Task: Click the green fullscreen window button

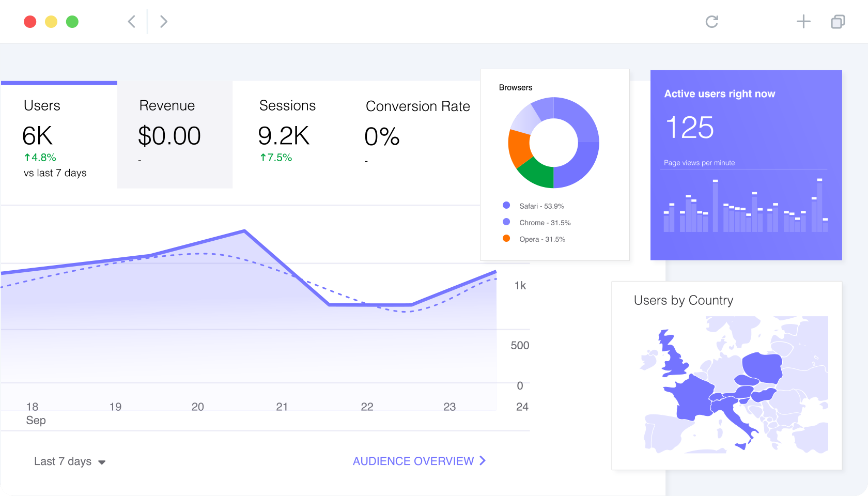Action: pos(72,22)
